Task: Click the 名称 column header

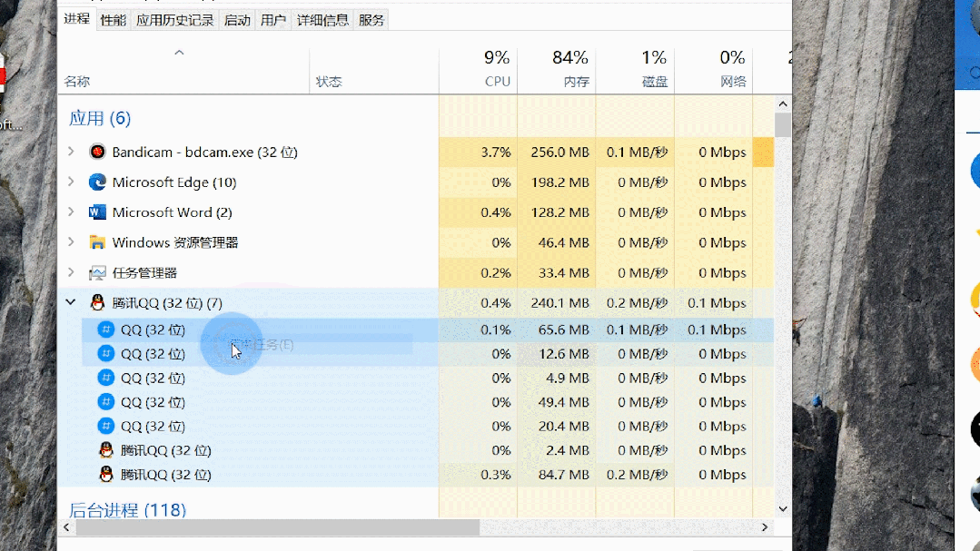Action: click(x=78, y=82)
